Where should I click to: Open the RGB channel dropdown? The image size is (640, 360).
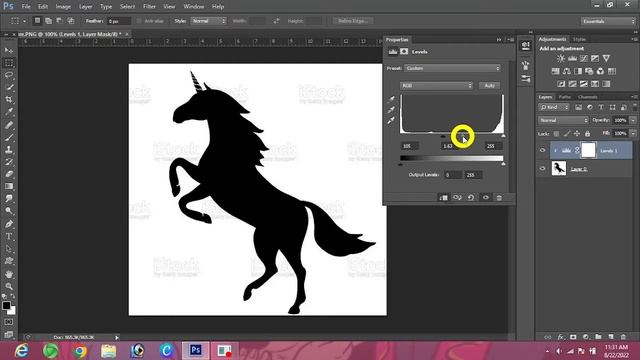(436, 86)
